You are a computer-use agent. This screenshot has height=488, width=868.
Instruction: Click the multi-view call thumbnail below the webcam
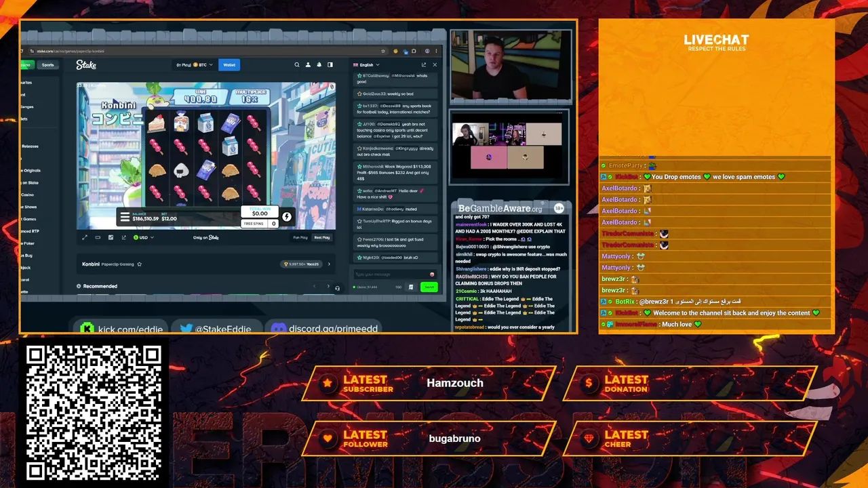(509, 146)
